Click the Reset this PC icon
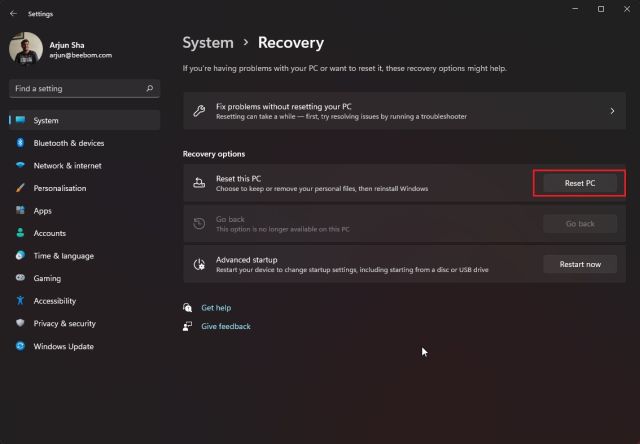This screenshot has width=640, height=444. click(x=199, y=183)
